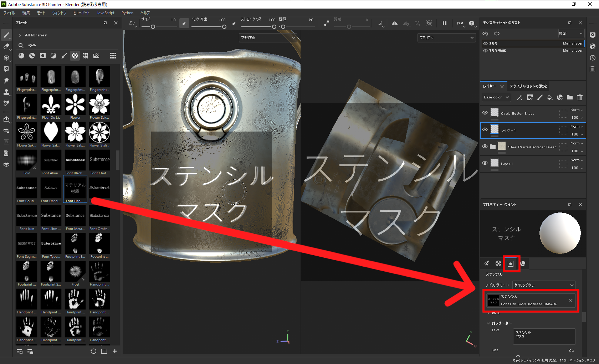Remove the Font Han Sans stencil with the X

(x=571, y=301)
